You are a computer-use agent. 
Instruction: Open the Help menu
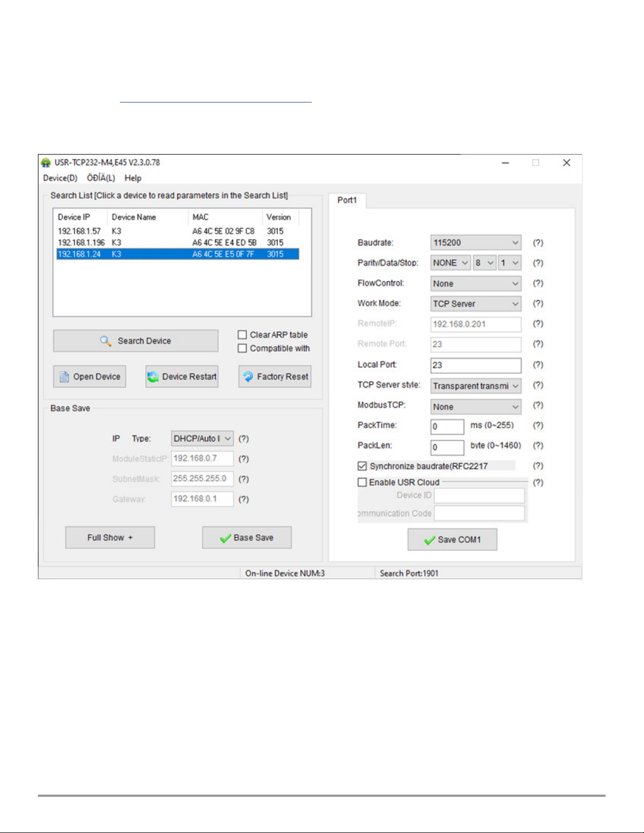(x=133, y=178)
